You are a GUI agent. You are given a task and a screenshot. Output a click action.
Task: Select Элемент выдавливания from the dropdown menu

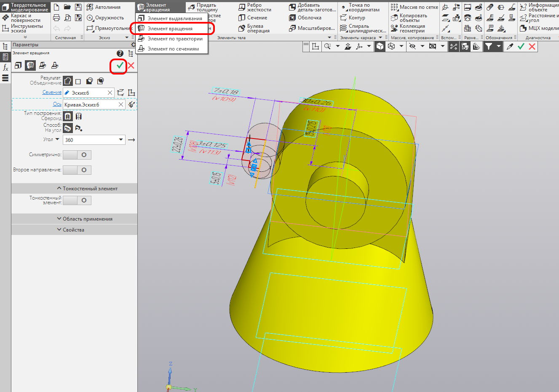coord(171,19)
